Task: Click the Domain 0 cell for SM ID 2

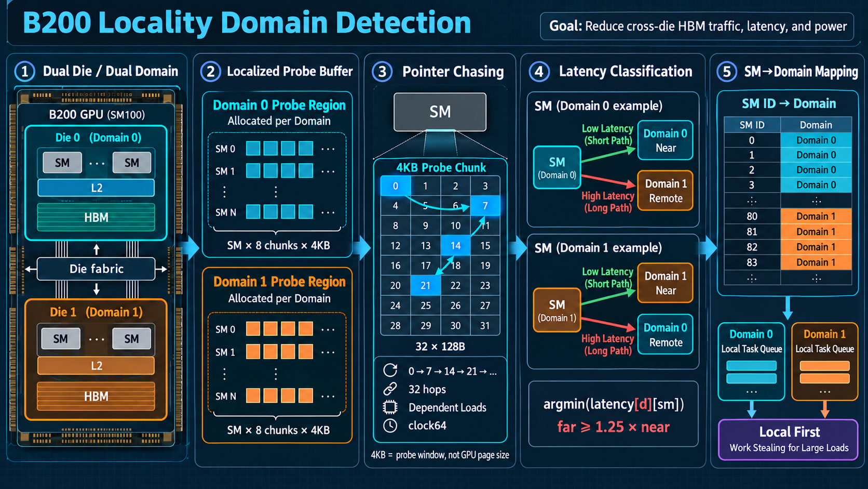Action: (x=816, y=170)
